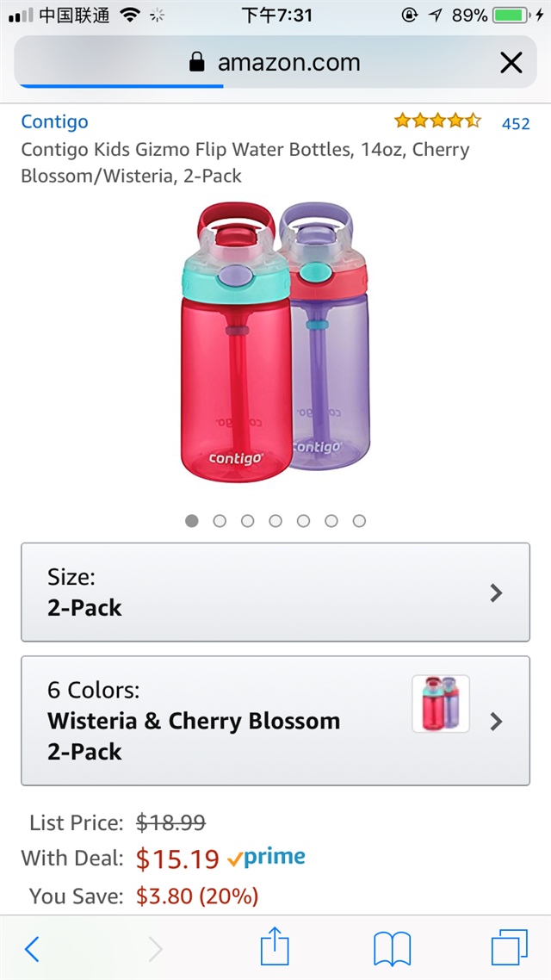The image size is (551, 980).
Task: Tap the Prime logo badge
Action: coord(267,858)
